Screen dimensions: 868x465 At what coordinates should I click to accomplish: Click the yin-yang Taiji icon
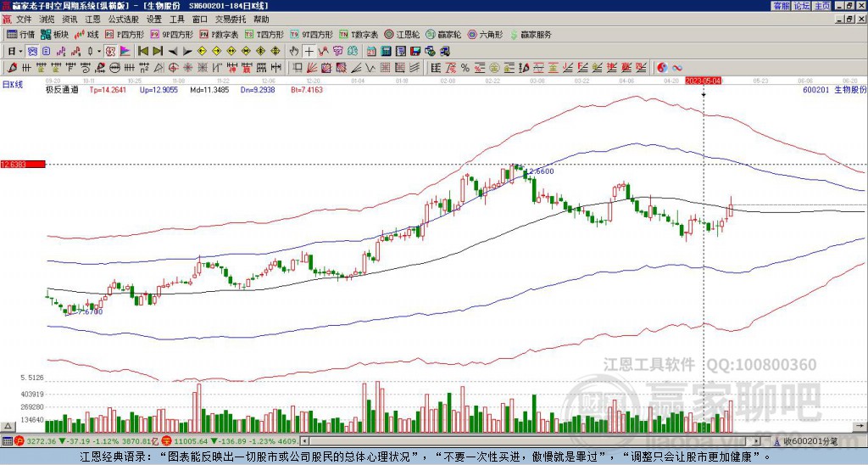[x=662, y=68]
